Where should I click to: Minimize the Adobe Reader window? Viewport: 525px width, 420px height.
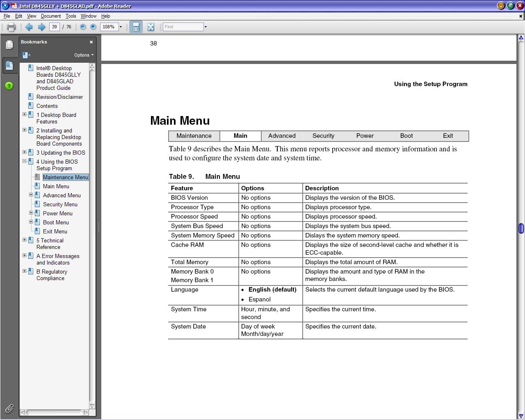[x=501, y=6]
